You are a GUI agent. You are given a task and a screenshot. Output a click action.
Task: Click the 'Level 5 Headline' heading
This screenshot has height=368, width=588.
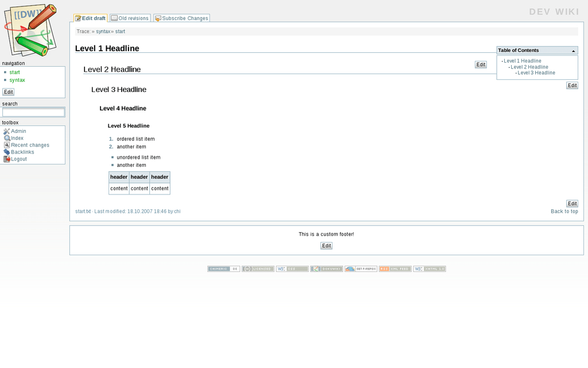coord(128,126)
